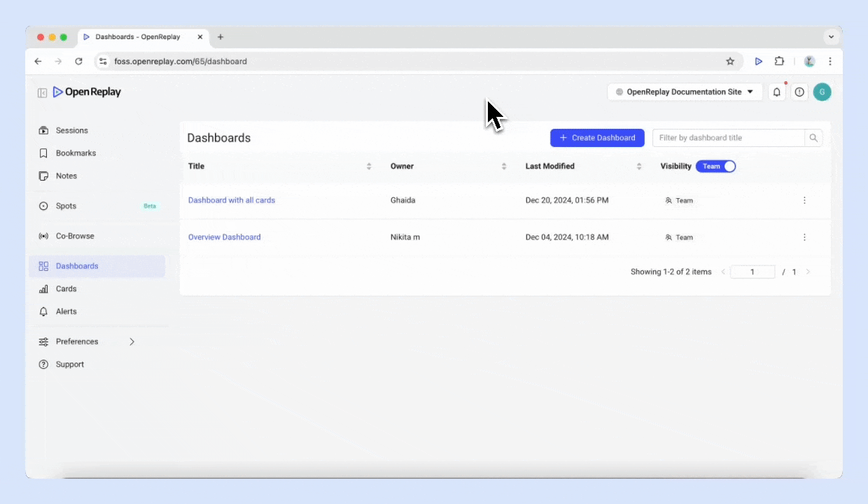Open the Dashboard with all cards link
Image resolution: width=868 pixels, height=504 pixels.
(x=232, y=200)
